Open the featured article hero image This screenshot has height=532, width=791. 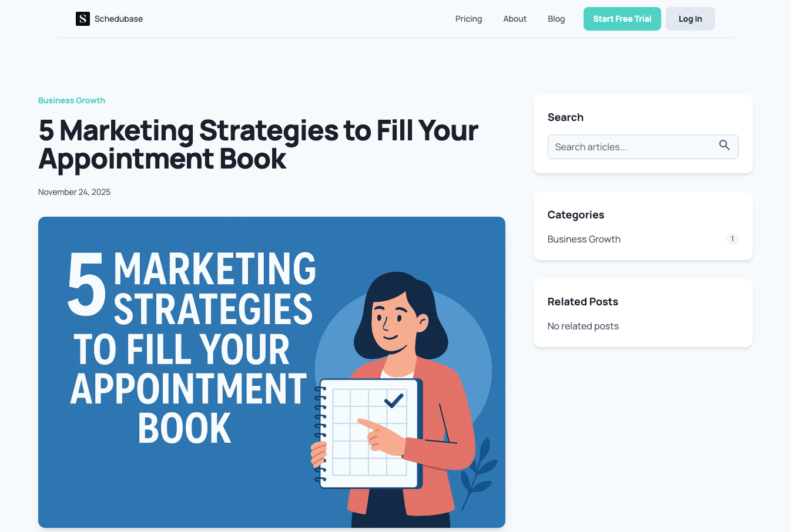click(x=272, y=372)
